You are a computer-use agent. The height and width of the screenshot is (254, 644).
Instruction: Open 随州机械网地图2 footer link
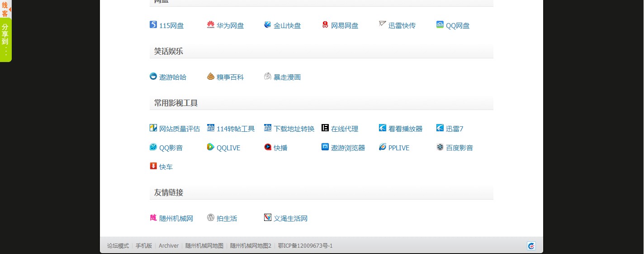click(x=251, y=246)
